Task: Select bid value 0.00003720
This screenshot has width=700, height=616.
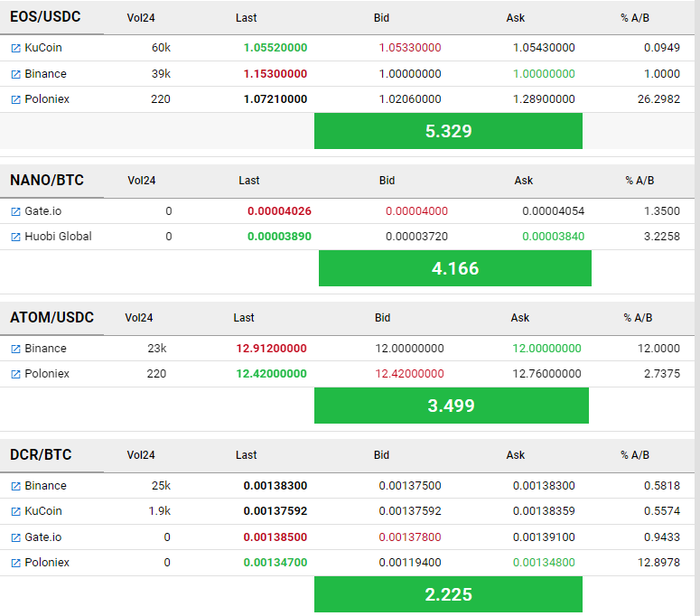Action: point(416,237)
